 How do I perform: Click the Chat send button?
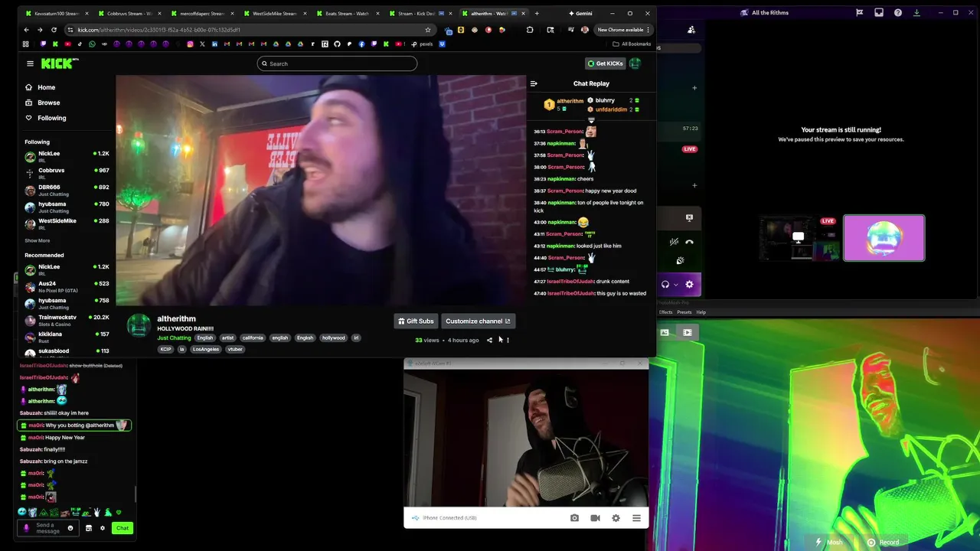pos(122,528)
